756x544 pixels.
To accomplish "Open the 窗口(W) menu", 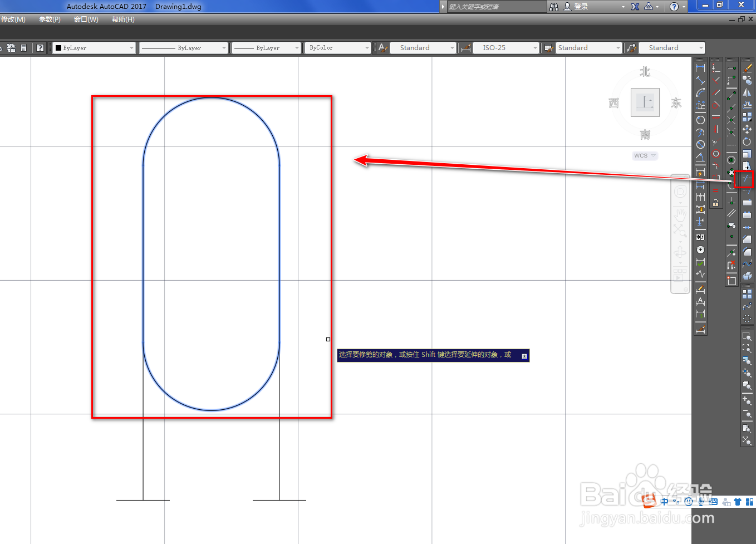I will [x=86, y=19].
